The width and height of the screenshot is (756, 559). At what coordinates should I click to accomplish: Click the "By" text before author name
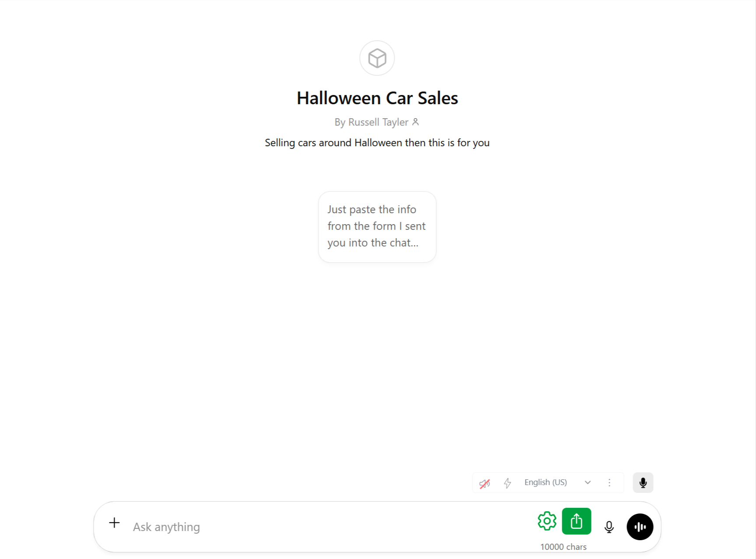(x=340, y=122)
